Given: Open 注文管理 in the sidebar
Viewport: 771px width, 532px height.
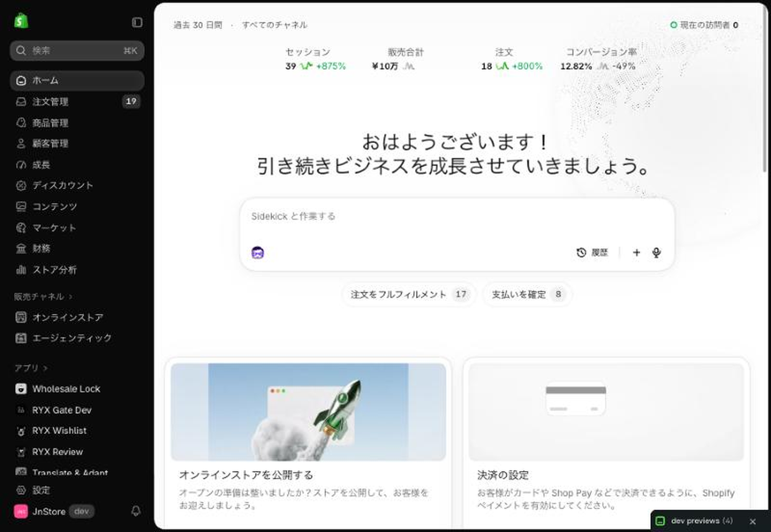Looking at the screenshot, I should [x=77, y=102].
